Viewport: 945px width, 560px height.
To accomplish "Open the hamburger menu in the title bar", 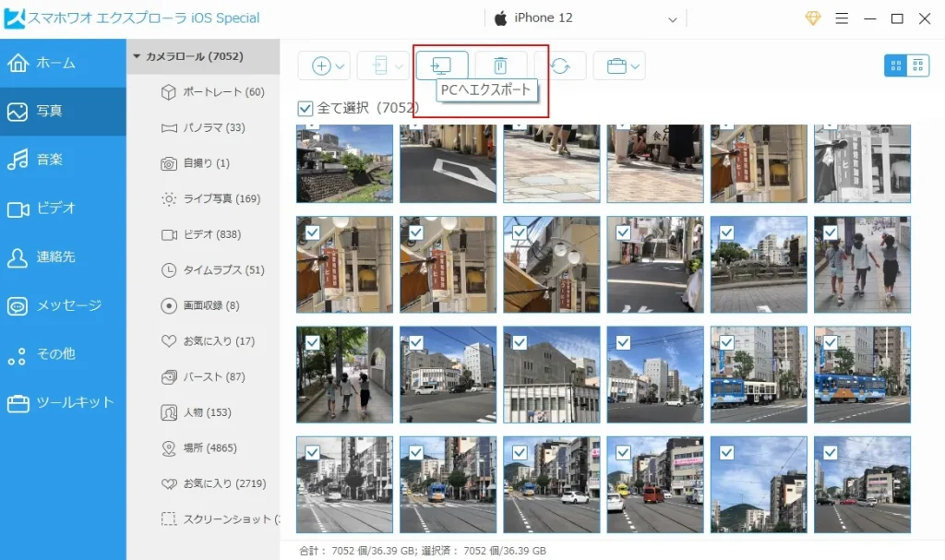I will coord(843,17).
